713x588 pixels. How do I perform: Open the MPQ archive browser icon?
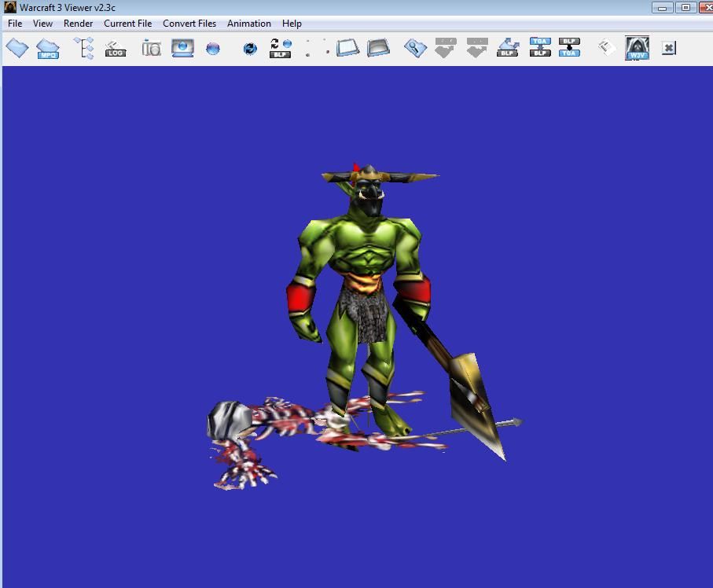(x=48, y=48)
